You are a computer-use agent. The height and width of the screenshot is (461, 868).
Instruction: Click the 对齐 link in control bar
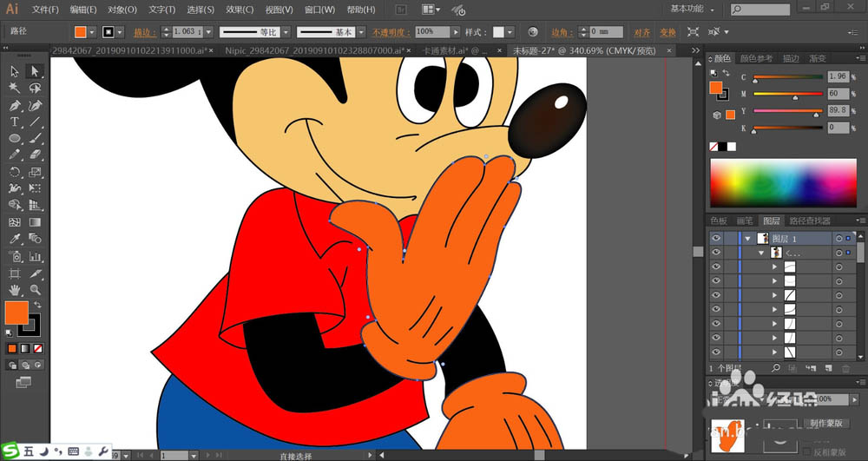point(642,32)
